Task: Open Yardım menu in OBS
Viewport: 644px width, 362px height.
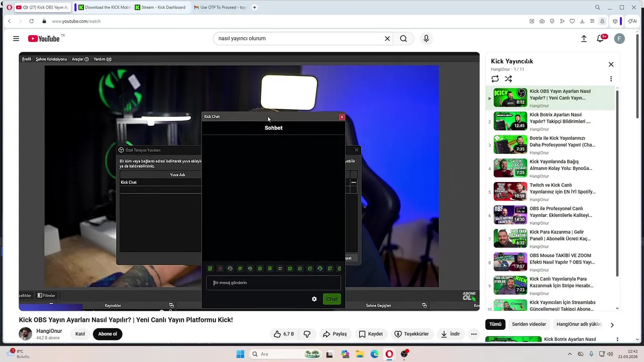Action: pos(102,59)
